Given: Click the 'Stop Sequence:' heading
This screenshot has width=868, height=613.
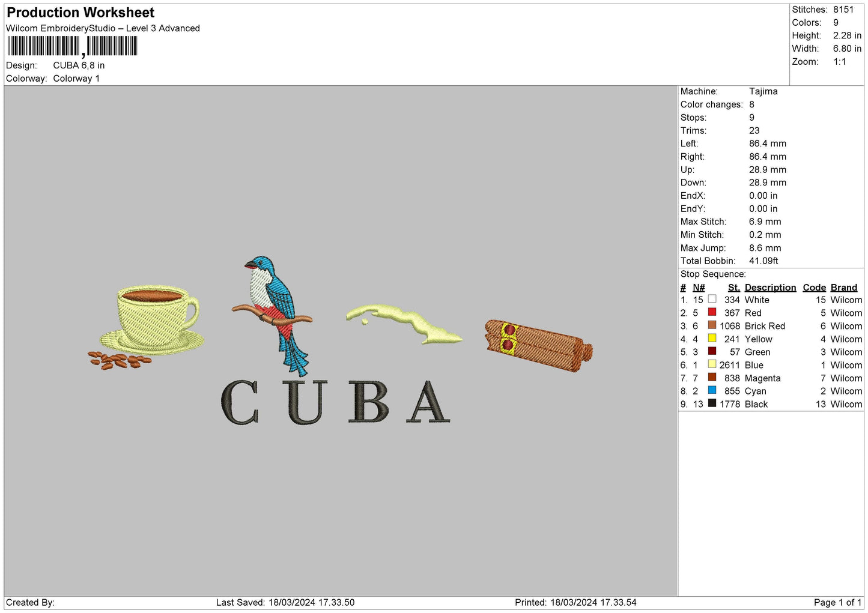Looking at the screenshot, I should click(713, 274).
